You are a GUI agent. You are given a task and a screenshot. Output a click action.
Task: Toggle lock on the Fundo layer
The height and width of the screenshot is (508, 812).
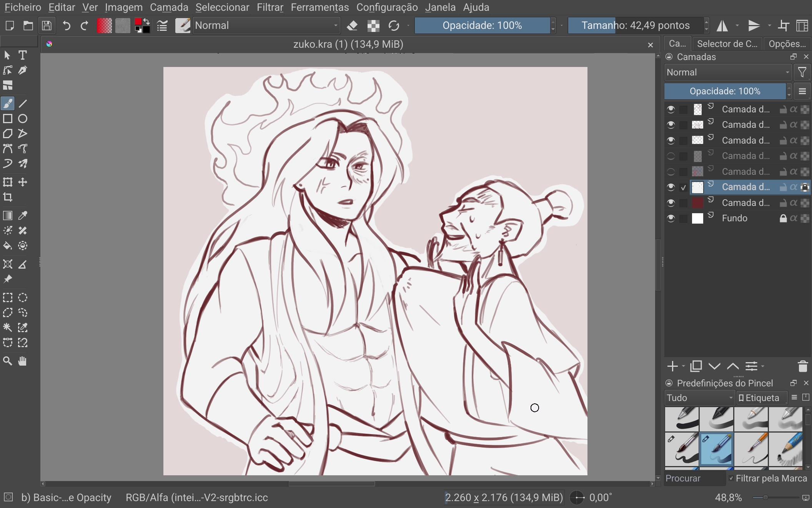[783, 219]
